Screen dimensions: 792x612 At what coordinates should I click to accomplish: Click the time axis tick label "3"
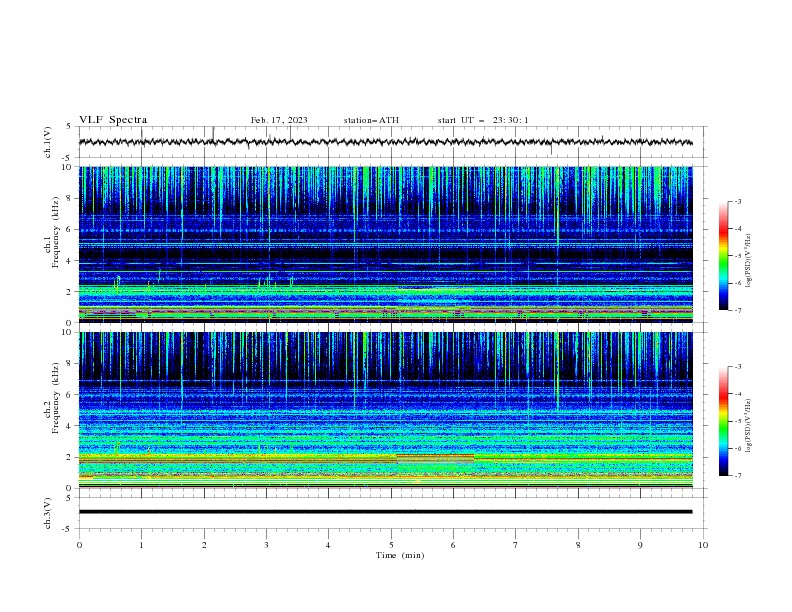tap(266, 545)
